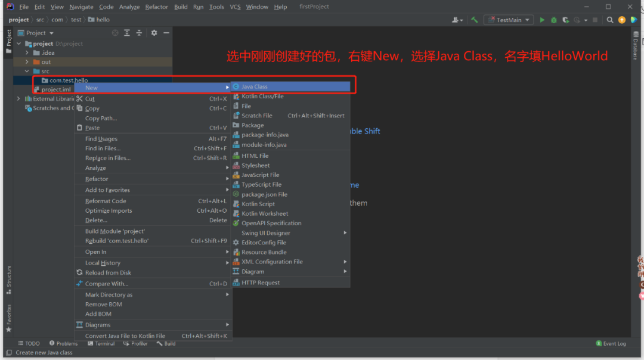644x360 pixels.
Task: Click Expand All icon in Project panel
Action: (x=127, y=33)
